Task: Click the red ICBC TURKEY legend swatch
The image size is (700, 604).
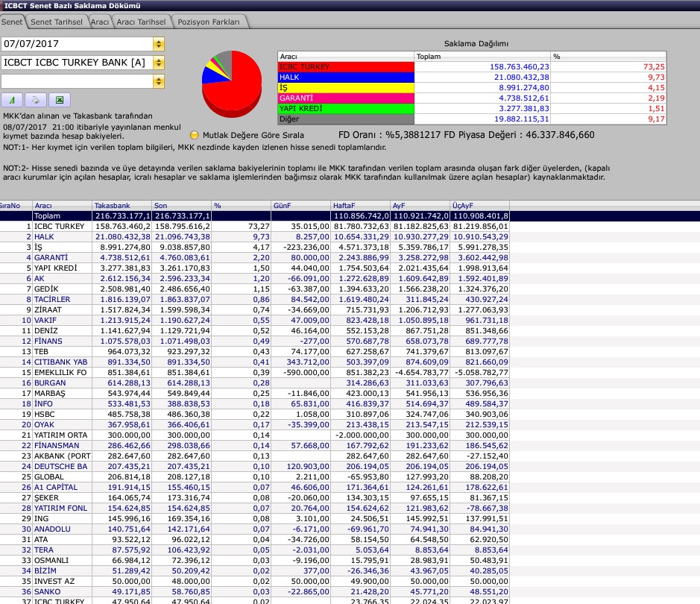Action: tap(346, 66)
